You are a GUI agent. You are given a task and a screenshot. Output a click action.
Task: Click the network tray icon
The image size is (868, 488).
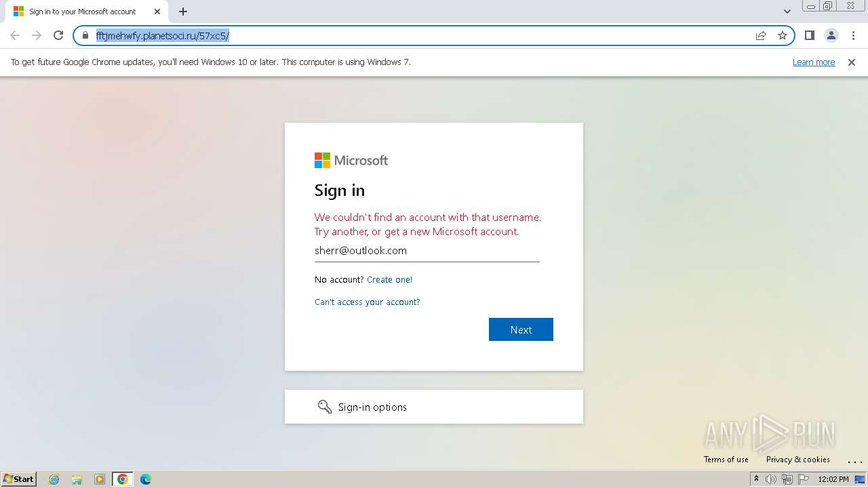point(787,479)
